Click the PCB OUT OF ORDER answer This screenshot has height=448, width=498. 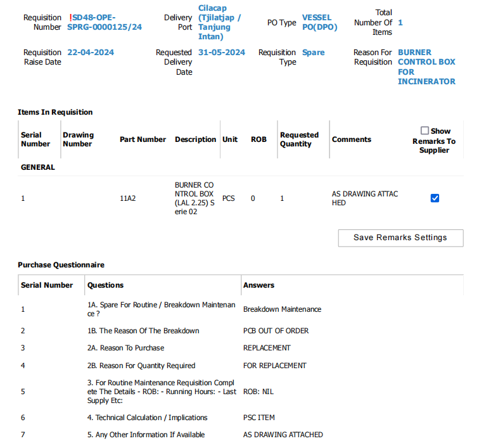point(276,331)
